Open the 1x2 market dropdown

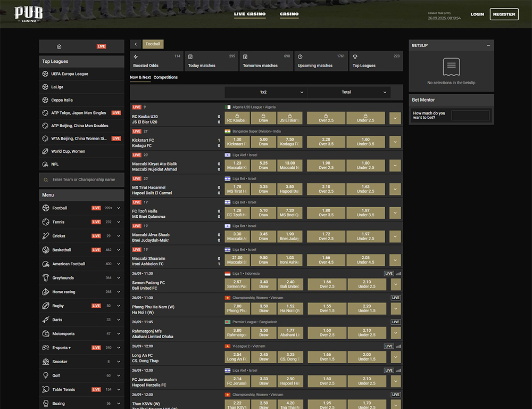tap(266, 92)
